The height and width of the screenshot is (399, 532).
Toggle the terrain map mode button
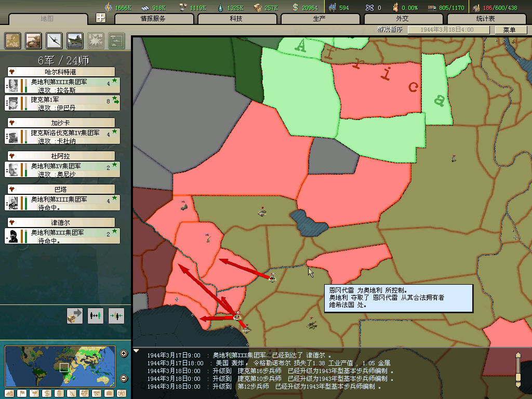point(10,393)
